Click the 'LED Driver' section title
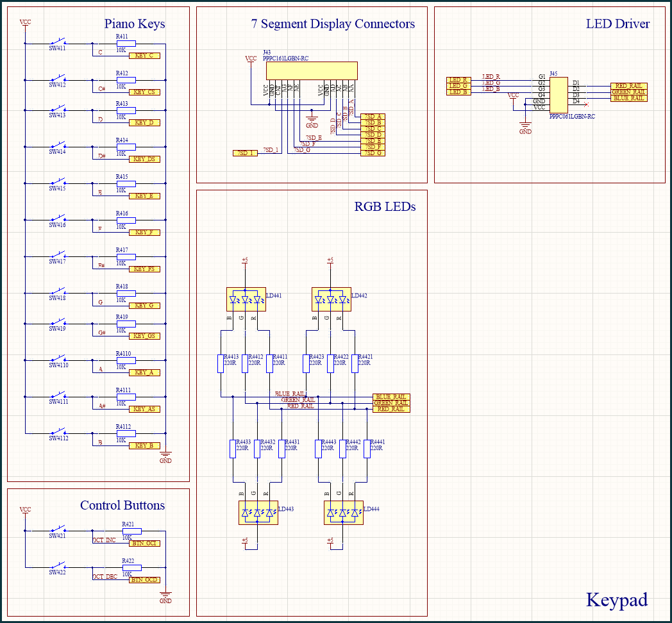The width and height of the screenshot is (672, 623). pyautogui.click(x=617, y=24)
